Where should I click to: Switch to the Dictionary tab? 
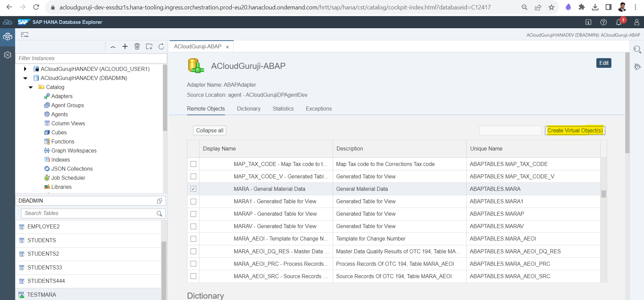[248, 109]
